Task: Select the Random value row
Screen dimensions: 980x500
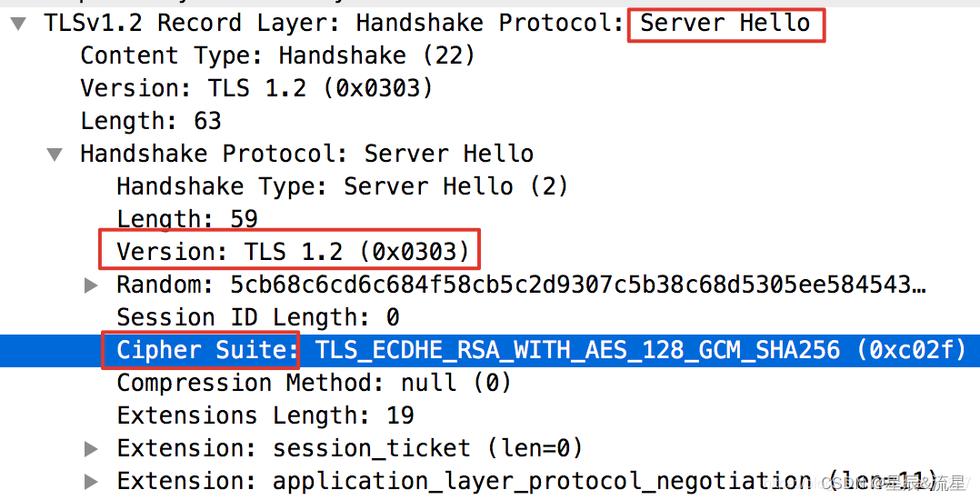Action: tap(521, 285)
